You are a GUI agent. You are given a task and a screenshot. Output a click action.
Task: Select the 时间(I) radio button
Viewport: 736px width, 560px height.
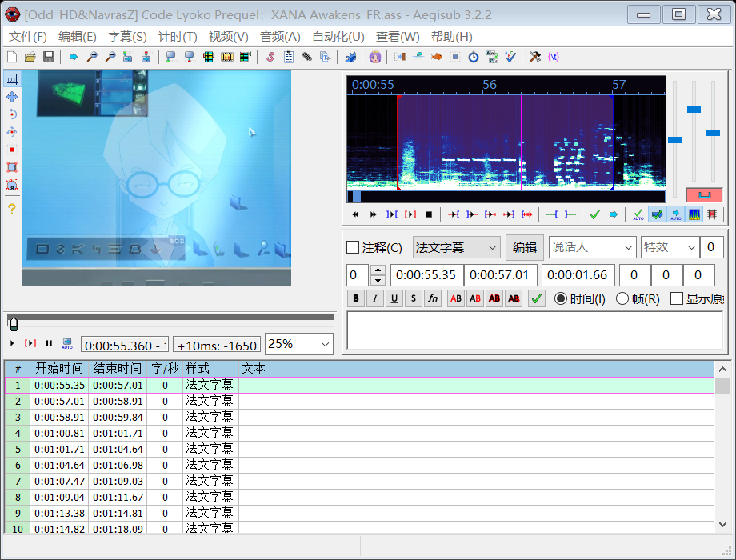tap(561, 298)
